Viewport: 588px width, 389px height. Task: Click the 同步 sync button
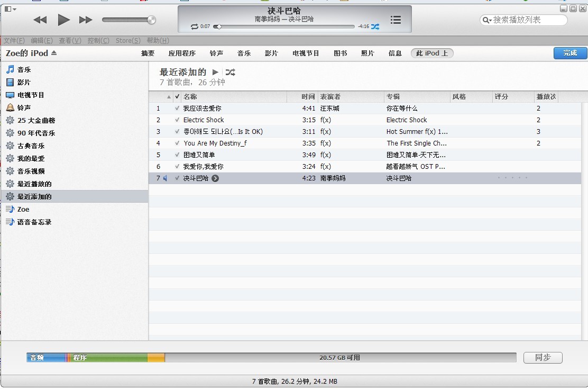pyautogui.click(x=543, y=357)
